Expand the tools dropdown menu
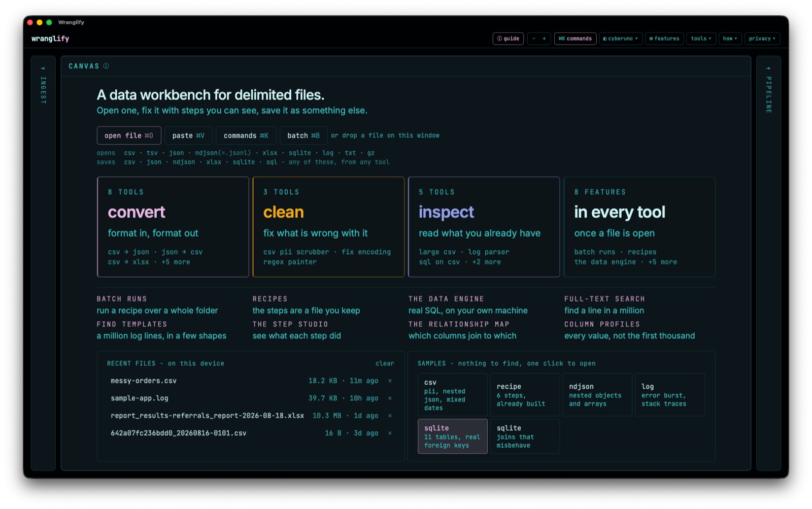 [701, 39]
